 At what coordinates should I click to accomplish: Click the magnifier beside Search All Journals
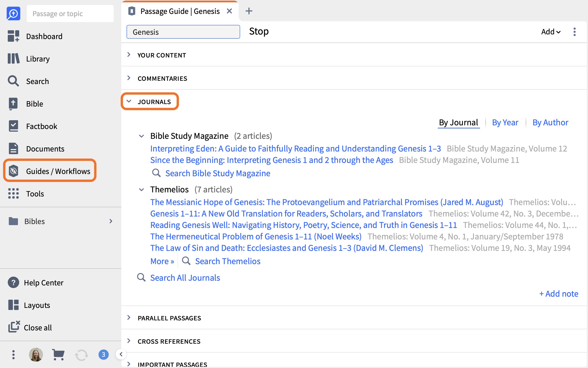point(141,277)
